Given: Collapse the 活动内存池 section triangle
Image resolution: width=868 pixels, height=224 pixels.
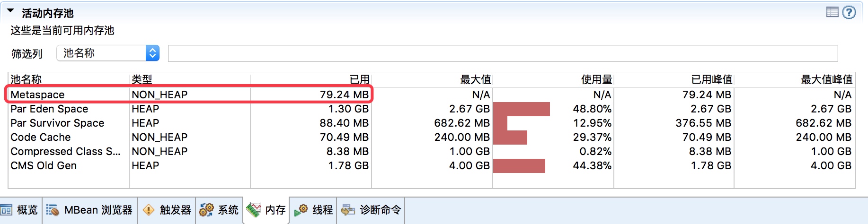Looking at the screenshot, I should tap(10, 11).
